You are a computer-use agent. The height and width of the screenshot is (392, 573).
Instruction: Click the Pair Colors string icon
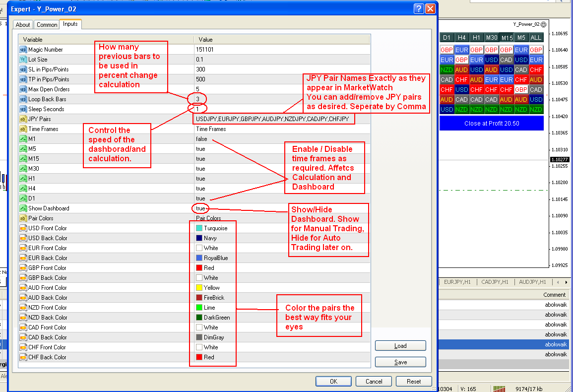click(x=23, y=218)
